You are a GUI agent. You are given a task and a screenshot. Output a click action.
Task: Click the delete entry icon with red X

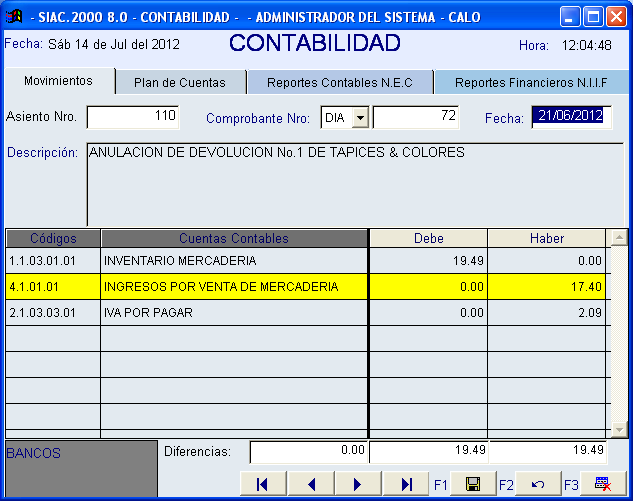[603, 484]
